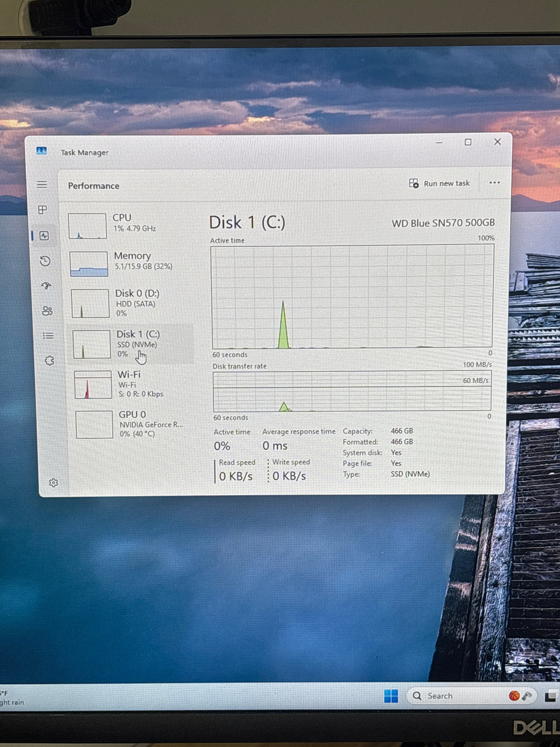560x747 pixels.
Task: Click the WD Blue SN570 500GB label
Action: [443, 223]
